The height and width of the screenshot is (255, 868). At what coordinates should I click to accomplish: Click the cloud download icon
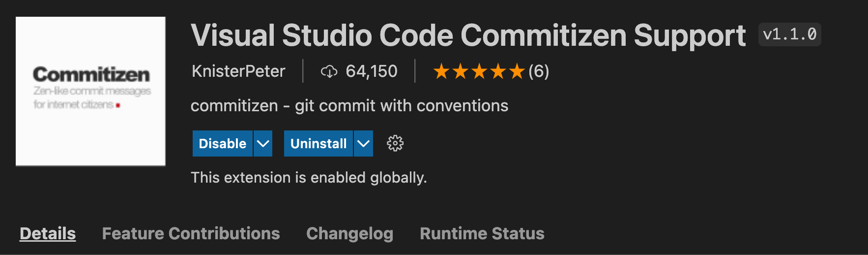(x=329, y=72)
